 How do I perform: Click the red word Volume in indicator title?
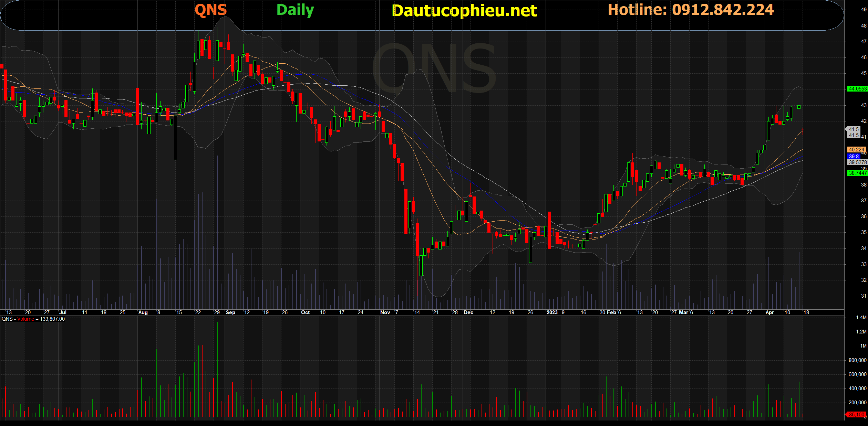26,319
